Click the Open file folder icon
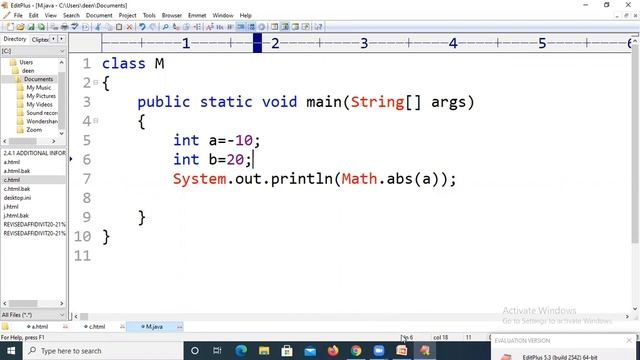 [20, 27]
